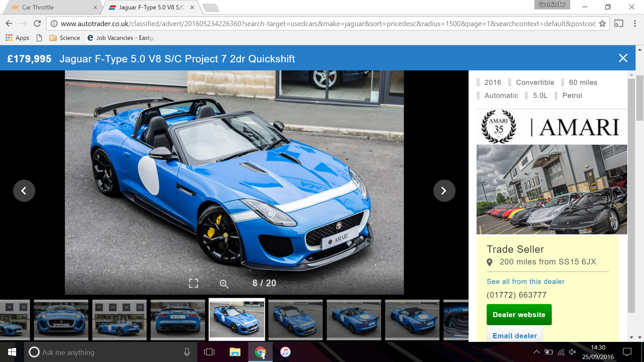This screenshot has width=644, height=362.
Task: Select the rear view car thumbnail
Action: [178, 320]
